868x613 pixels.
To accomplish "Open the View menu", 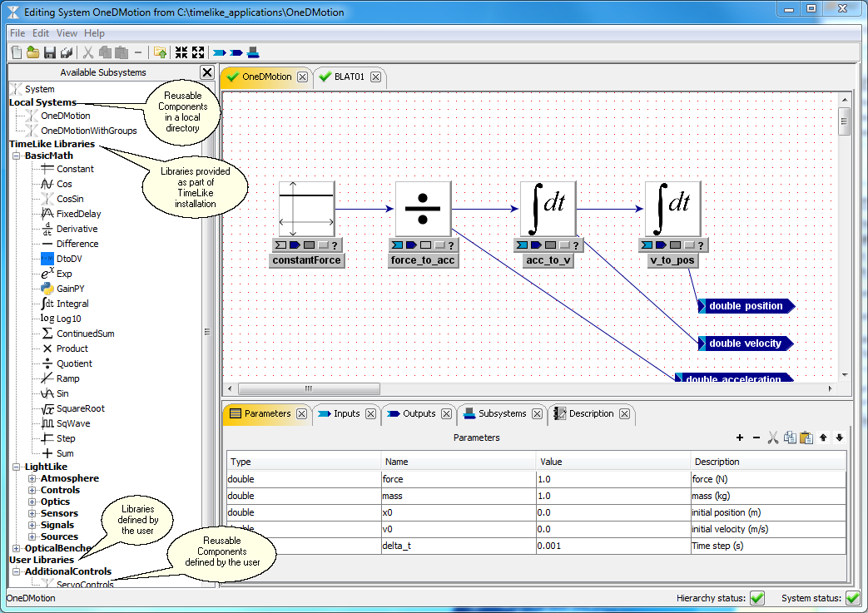I will click(x=67, y=33).
